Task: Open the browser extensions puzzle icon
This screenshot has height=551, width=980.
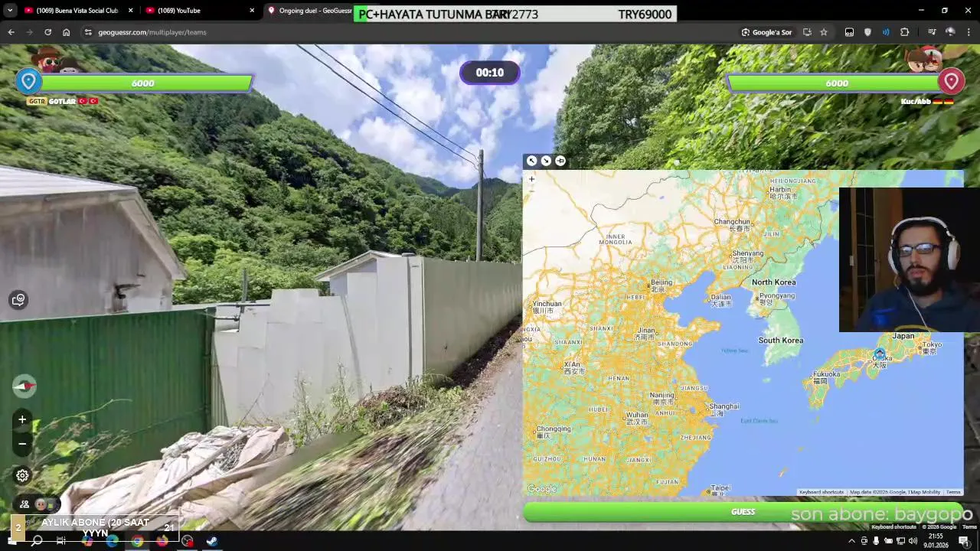Action: pyautogui.click(x=905, y=32)
